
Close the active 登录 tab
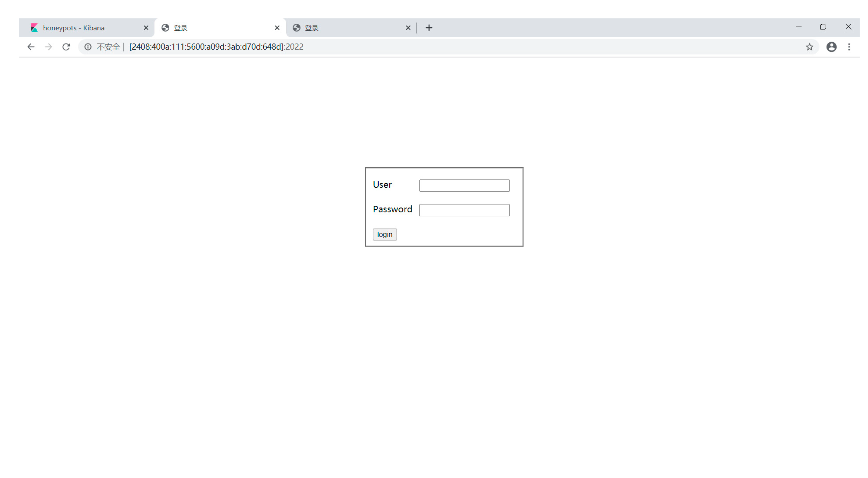point(277,28)
